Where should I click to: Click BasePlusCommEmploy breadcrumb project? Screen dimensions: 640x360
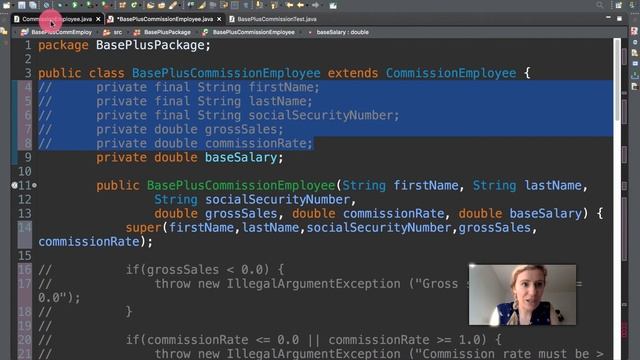click(61, 32)
